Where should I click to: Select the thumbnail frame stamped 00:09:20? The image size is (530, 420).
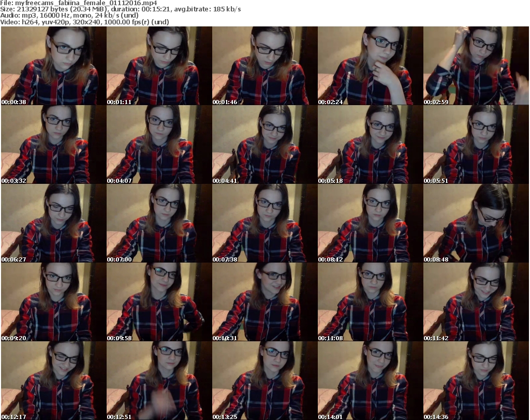coord(54,302)
